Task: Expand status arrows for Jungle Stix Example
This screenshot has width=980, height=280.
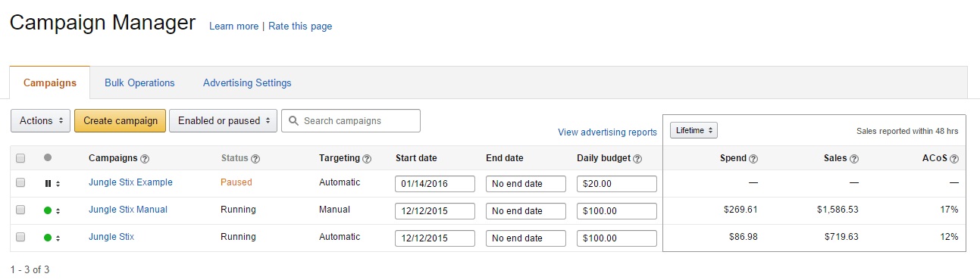Action: point(58,183)
